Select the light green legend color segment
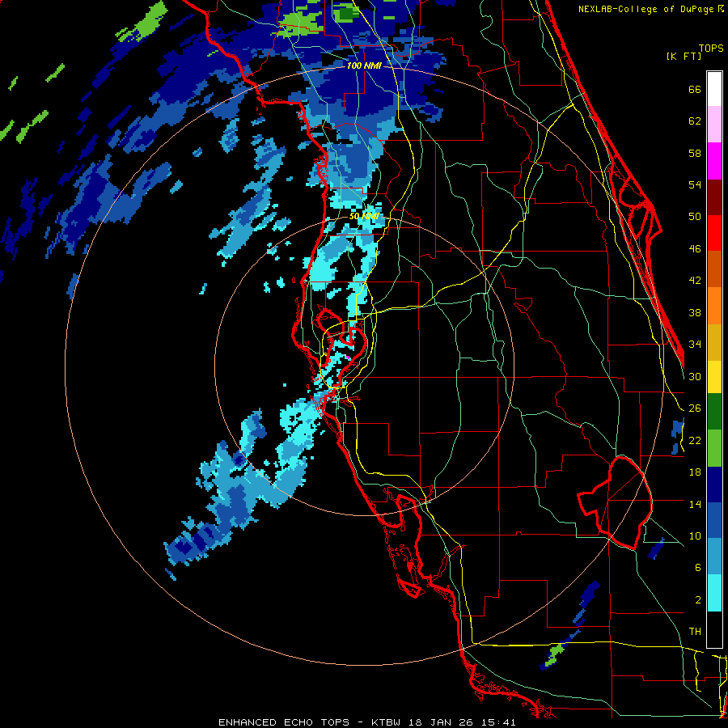The image size is (728, 728). pyautogui.click(x=714, y=448)
